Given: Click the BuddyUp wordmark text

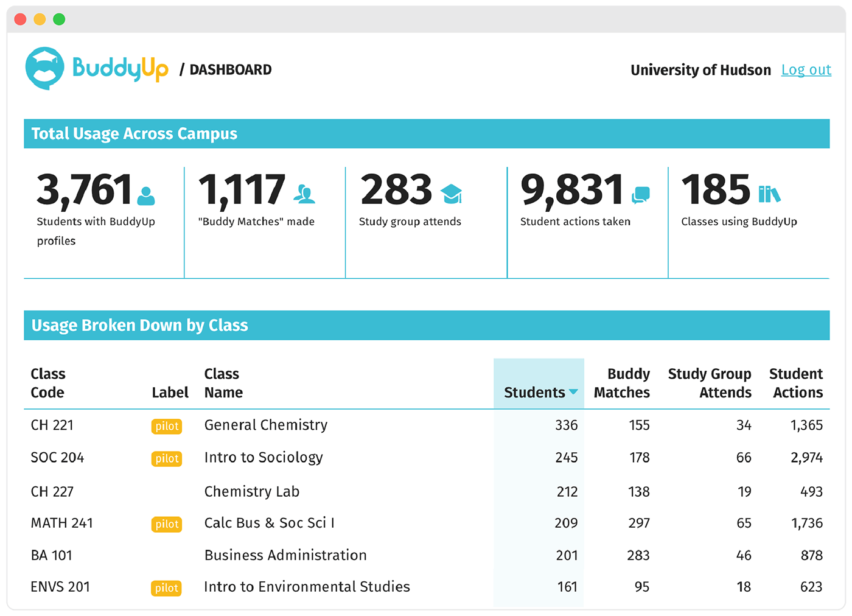Looking at the screenshot, I should (120, 69).
